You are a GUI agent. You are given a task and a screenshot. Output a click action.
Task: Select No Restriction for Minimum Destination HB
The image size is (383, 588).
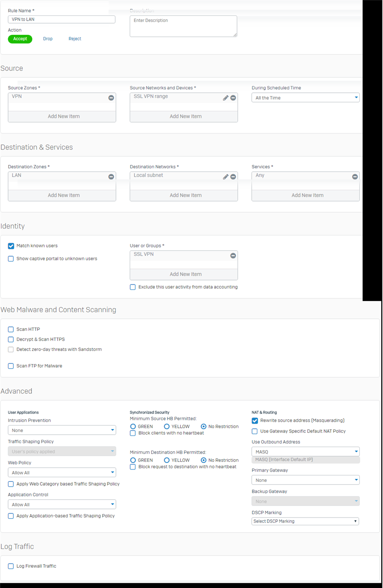point(204,460)
